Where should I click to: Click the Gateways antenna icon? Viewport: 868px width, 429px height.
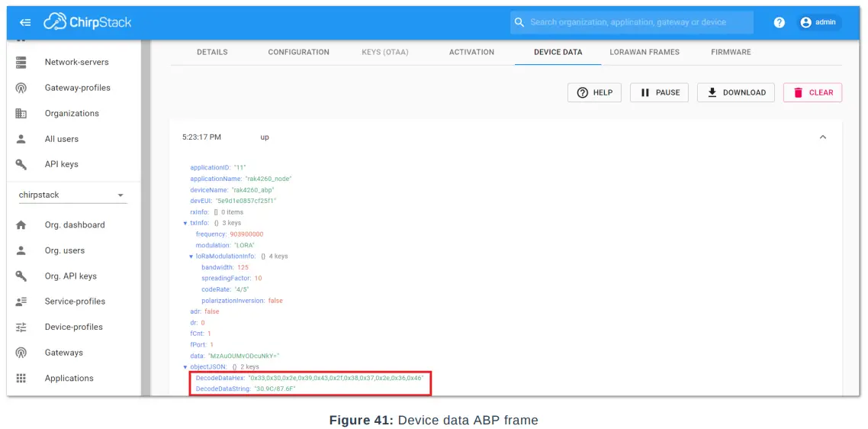pyautogui.click(x=21, y=353)
